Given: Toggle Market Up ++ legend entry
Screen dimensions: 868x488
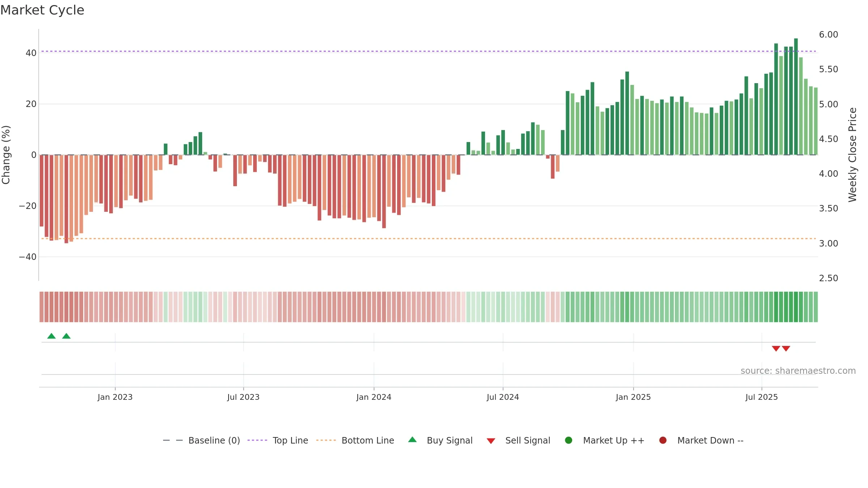Looking at the screenshot, I should point(604,440).
